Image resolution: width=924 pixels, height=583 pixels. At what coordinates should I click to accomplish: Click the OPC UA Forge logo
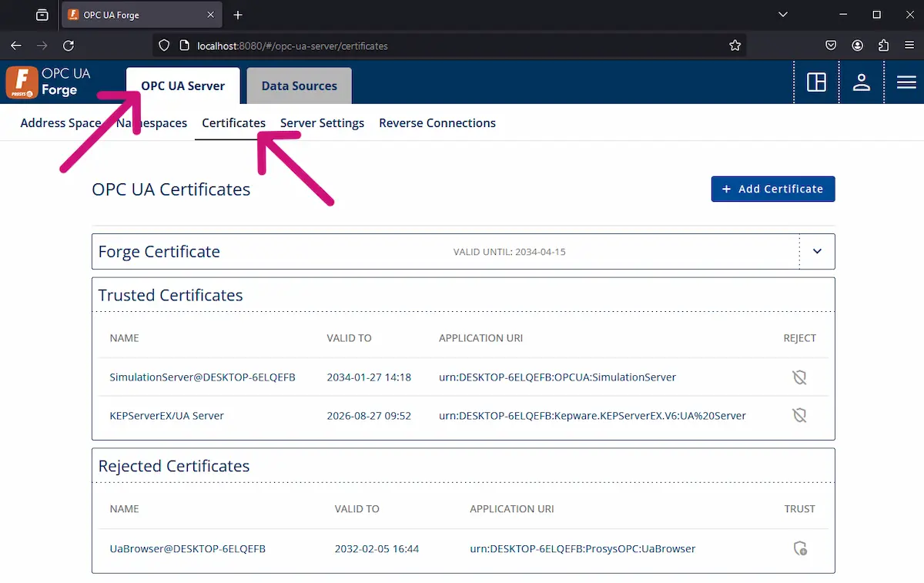click(48, 82)
